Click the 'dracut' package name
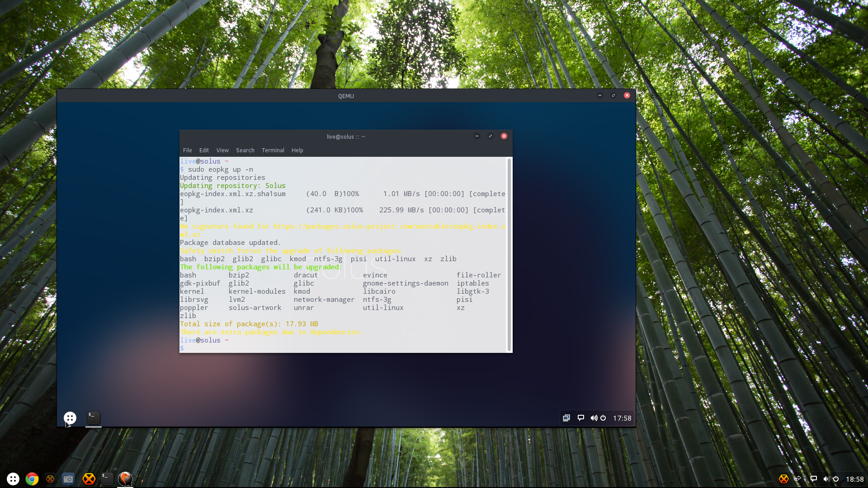Image resolution: width=868 pixels, height=488 pixels. pyautogui.click(x=306, y=275)
